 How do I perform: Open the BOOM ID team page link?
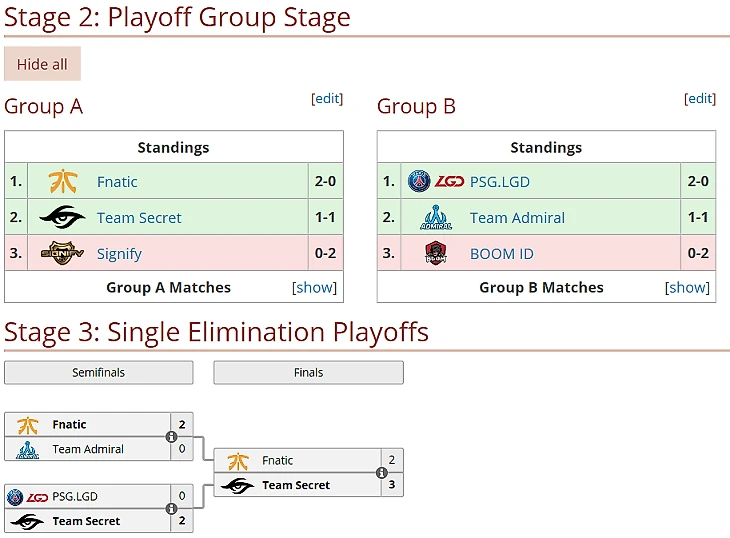click(x=501, y=254)
